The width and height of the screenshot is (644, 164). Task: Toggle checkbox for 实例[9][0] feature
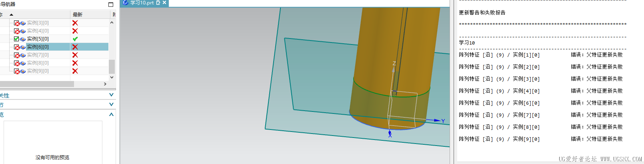point(16,71)
